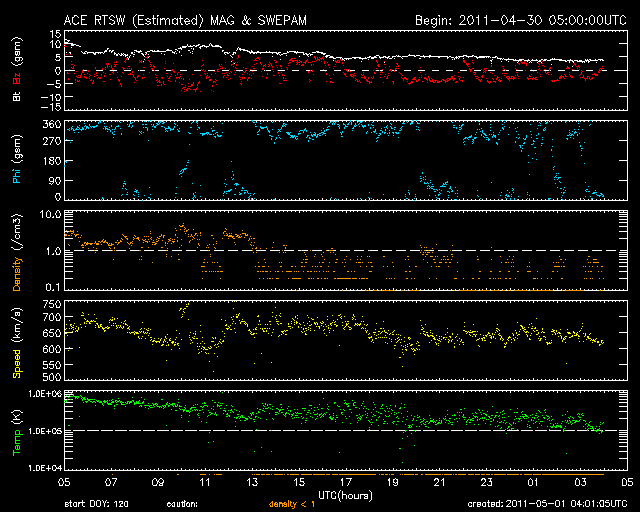
Task: Click the blue Phi (gsm) axis label
Action: [x=16, y=162]
